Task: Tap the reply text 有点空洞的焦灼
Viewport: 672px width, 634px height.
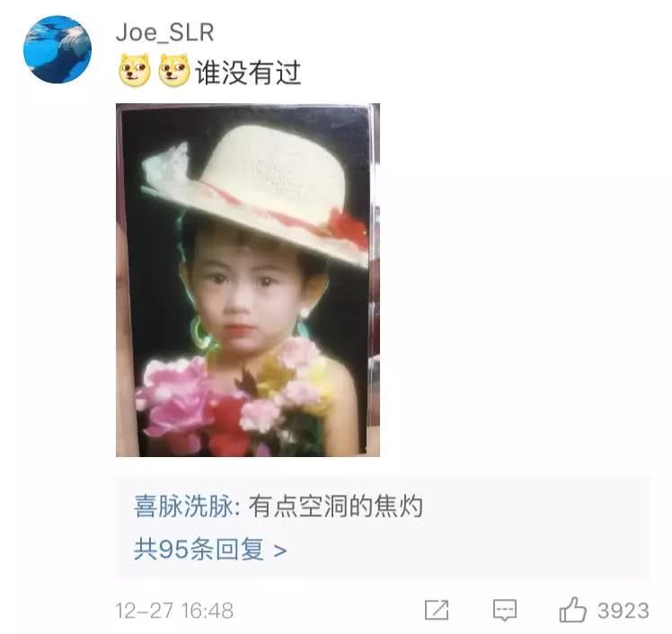Action: 336,506
